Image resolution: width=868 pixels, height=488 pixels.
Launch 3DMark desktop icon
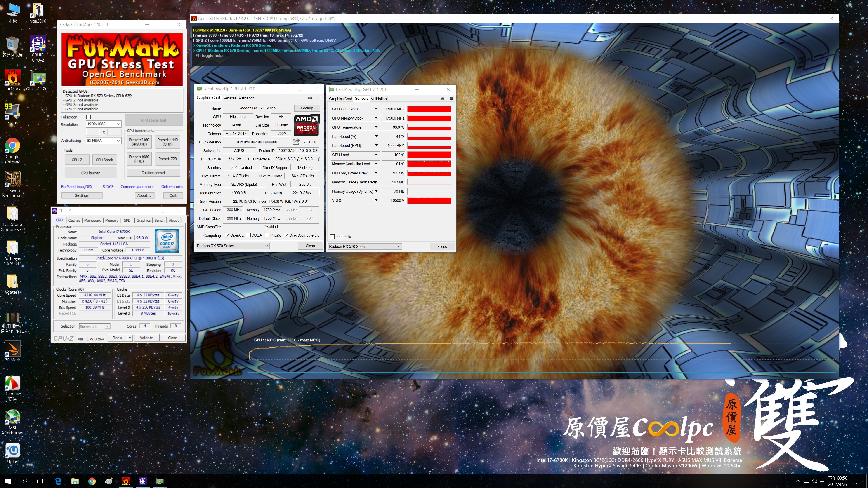tap(12, 351)
